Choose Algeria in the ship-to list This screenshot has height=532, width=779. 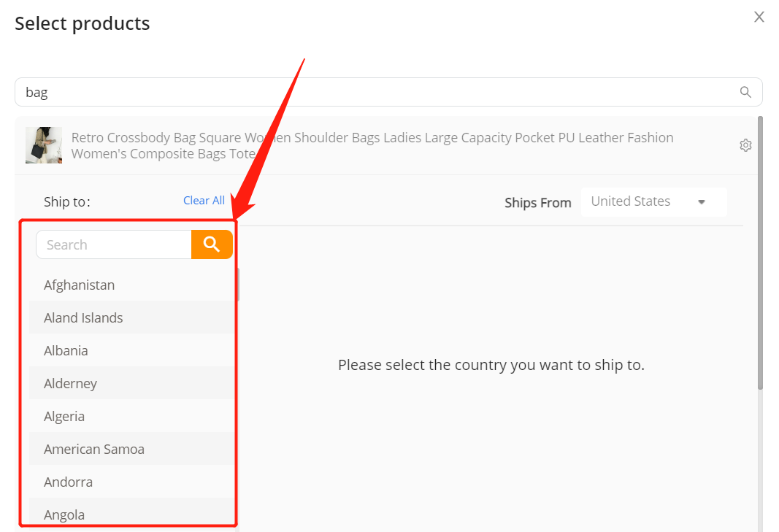click(x=131, y=416)
